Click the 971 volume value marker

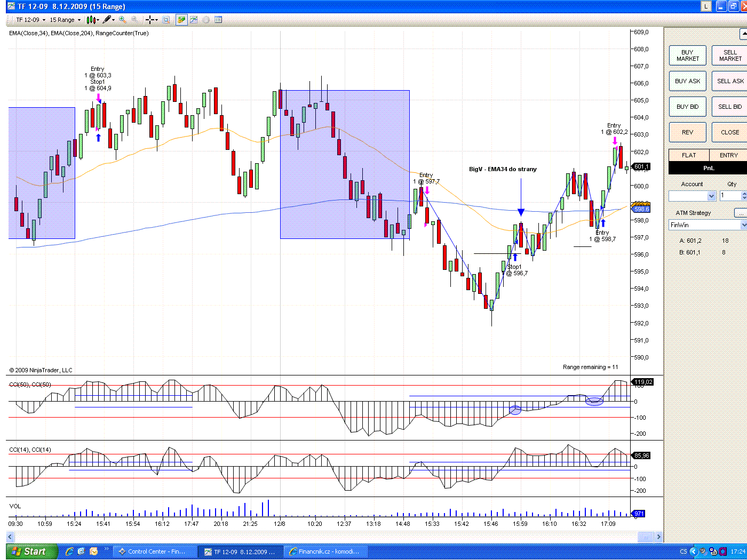pos(639,514)
